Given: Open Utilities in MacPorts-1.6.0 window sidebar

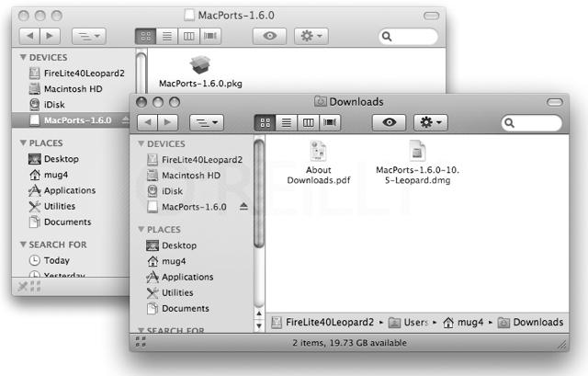Looking at the screenshot, I should point(52,207).
